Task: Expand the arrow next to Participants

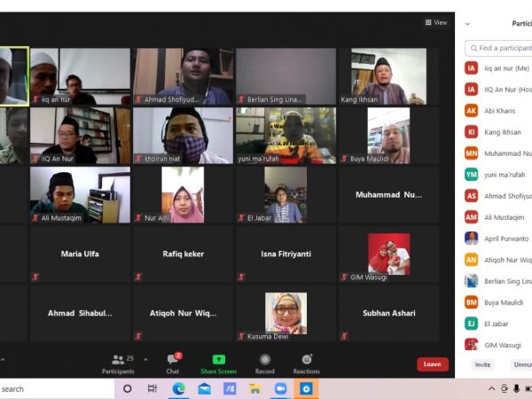Action: coord(145,359)
